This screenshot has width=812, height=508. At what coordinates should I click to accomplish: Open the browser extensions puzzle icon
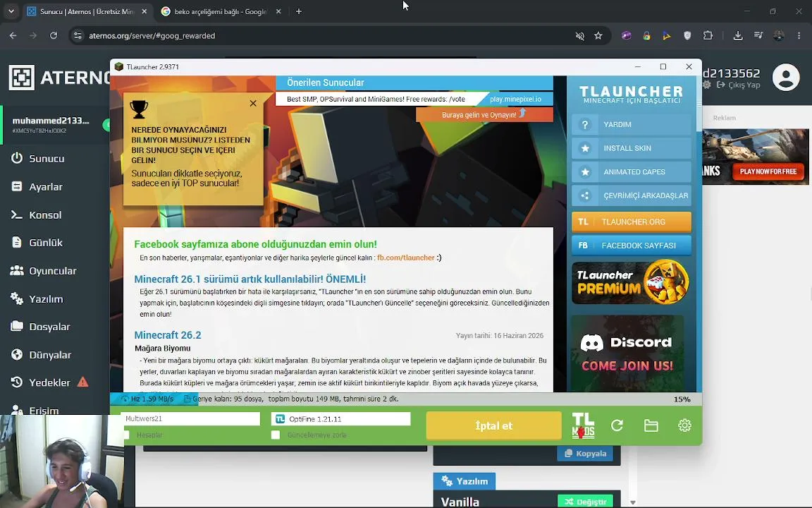(708, 36)
